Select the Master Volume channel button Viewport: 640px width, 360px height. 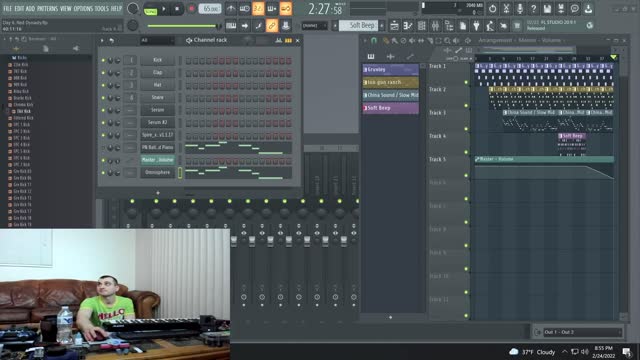158,160
